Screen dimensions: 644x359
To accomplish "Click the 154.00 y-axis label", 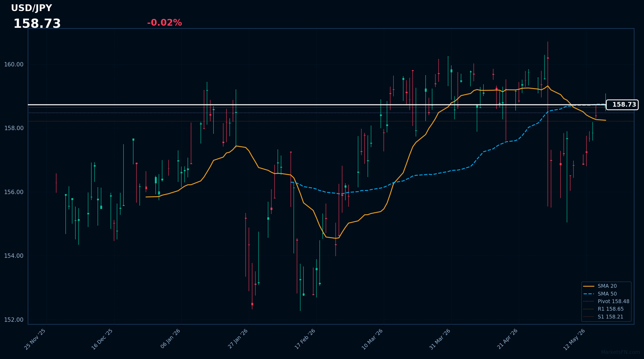I will 14,256.
